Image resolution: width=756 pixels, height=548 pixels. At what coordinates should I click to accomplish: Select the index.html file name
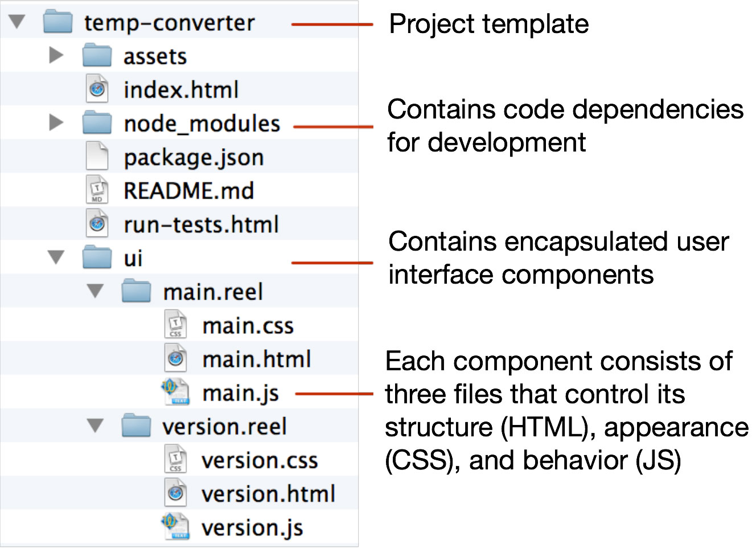click(x=181, y=89)
